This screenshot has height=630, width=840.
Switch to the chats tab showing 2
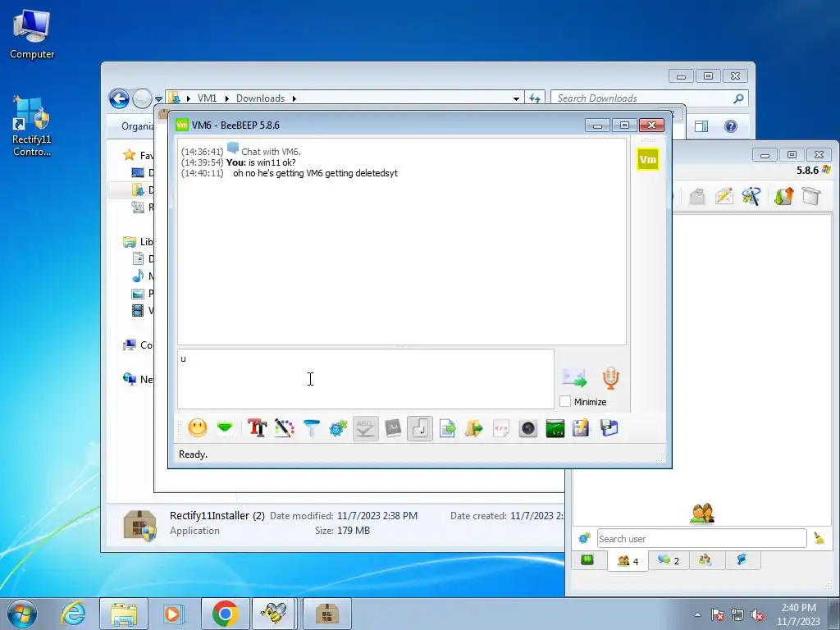(669, 560)
